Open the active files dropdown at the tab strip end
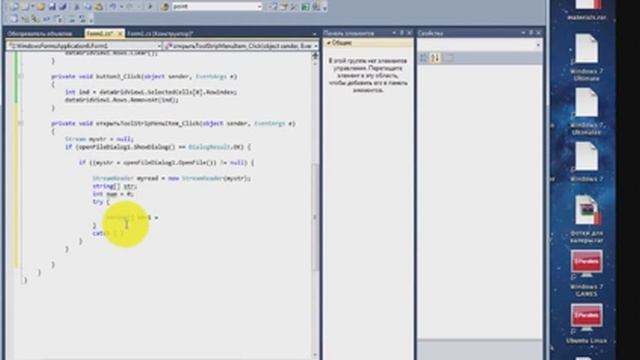 [x=314, y=34]
